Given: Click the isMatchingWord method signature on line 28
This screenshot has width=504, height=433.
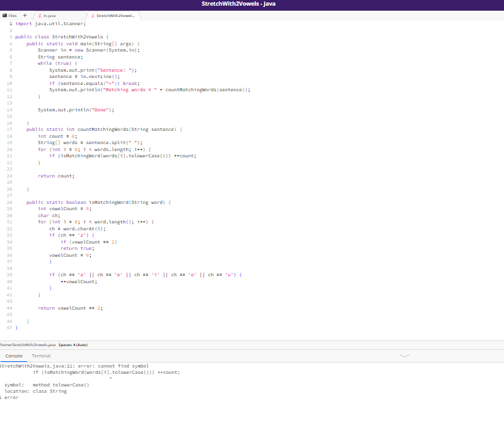Looking at the screenshot, I should coord(99,203).
